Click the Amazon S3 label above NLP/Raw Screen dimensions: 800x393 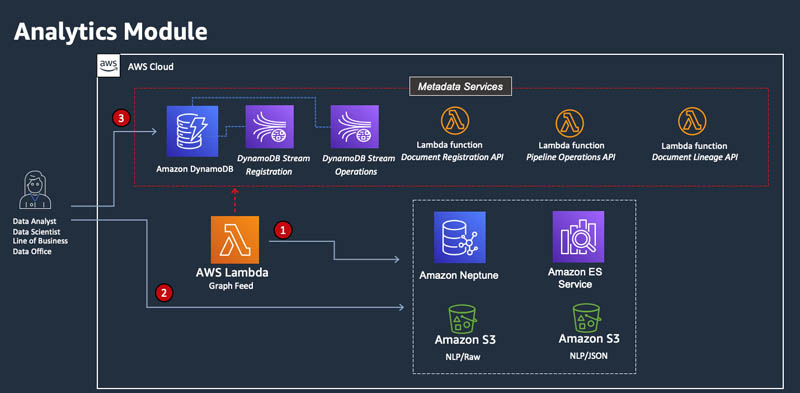(465, 340)
